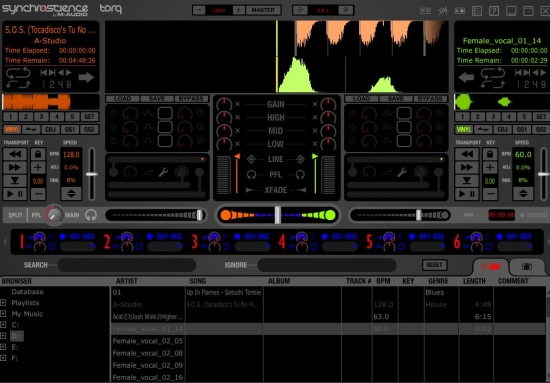Enable CDJ mode on the left deck
Image resolution: width=550 pixels, height=383 pixels.
51,129
